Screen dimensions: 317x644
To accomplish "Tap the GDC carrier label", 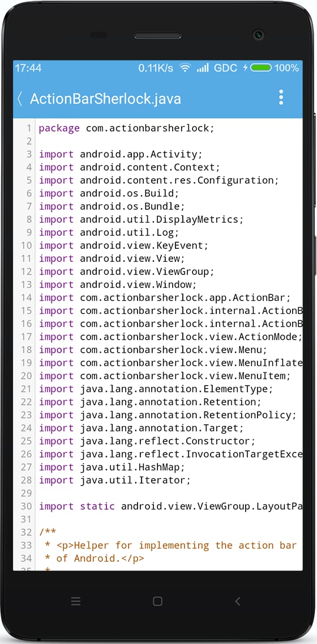I will [x=225, y=68].
